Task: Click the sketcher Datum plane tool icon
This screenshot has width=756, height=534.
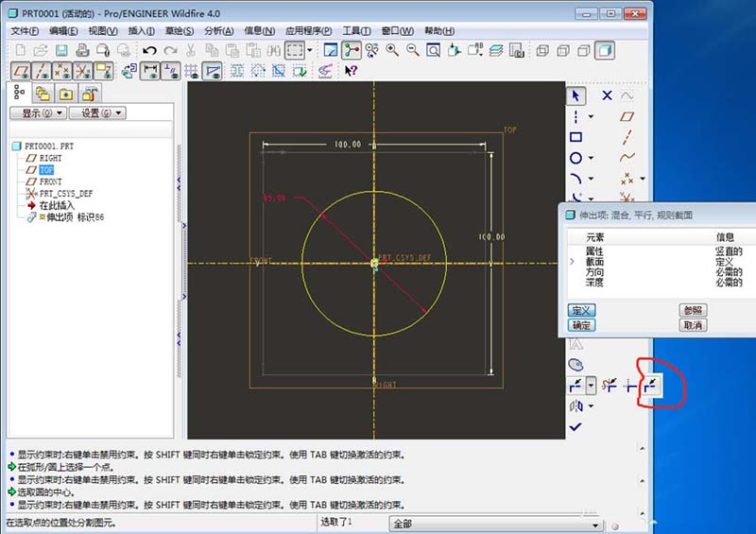Action: click(x=627, y=116)
